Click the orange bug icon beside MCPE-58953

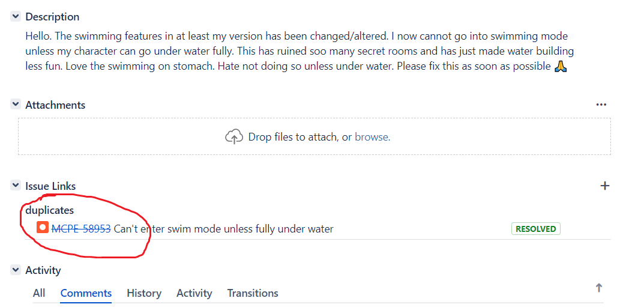pyautogui.click(x=42, y=228)
